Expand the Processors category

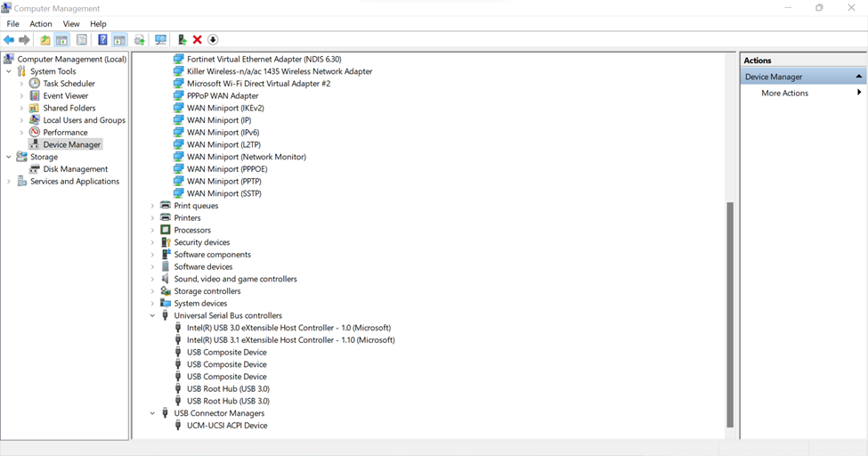tap(152, 230)
